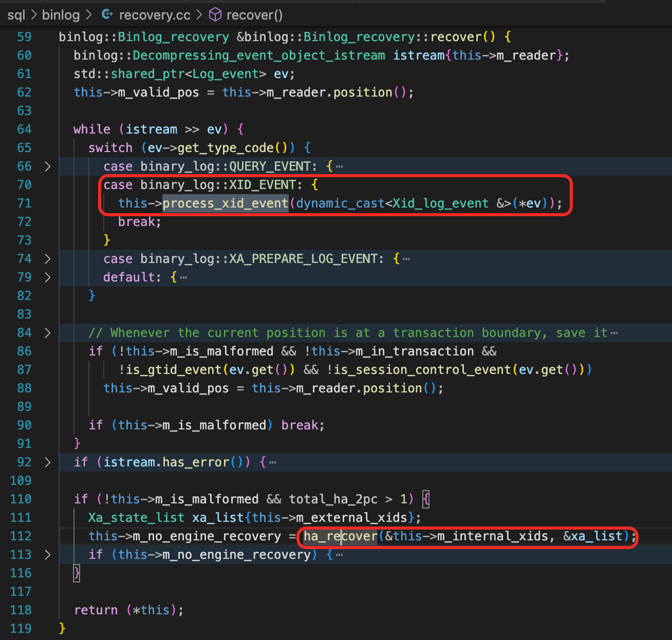Viewport: 672px width, 640px height.
Task: Click the process_xid_event function call
Action: point(225,203)
